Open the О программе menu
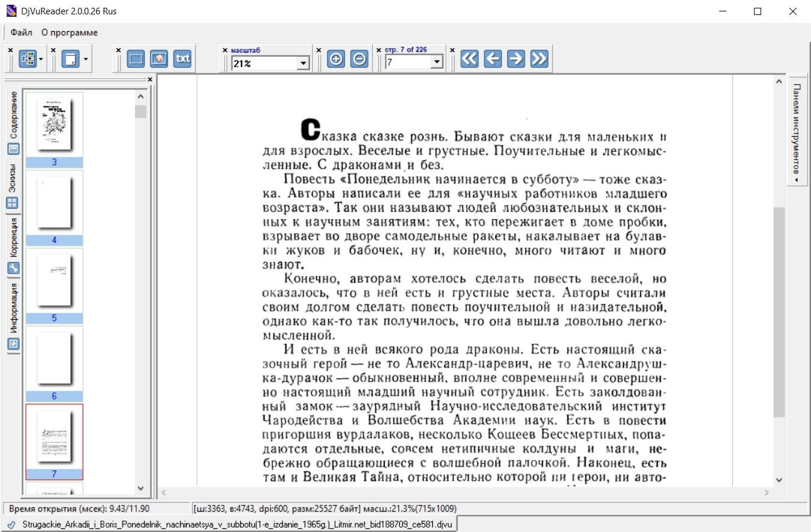This screenshot has width=811, height=532. (x=70, y=32)
